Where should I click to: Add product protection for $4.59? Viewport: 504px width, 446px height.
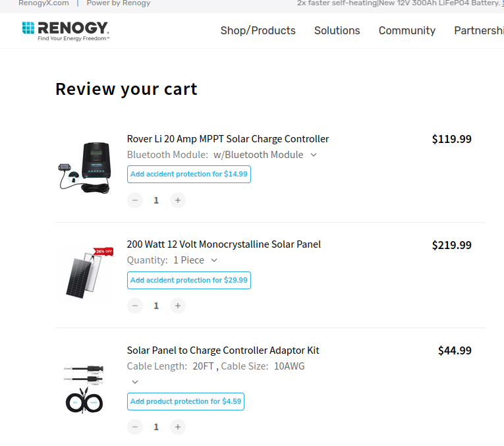point(186,401)
